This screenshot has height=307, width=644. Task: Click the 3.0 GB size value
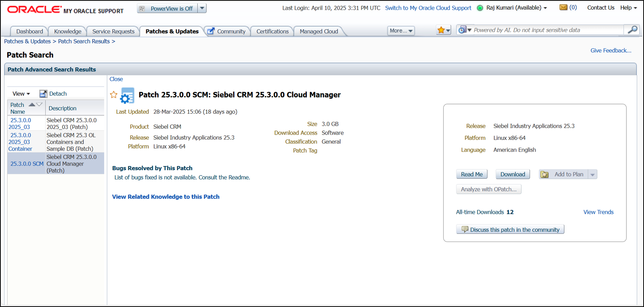coord(330,124)
